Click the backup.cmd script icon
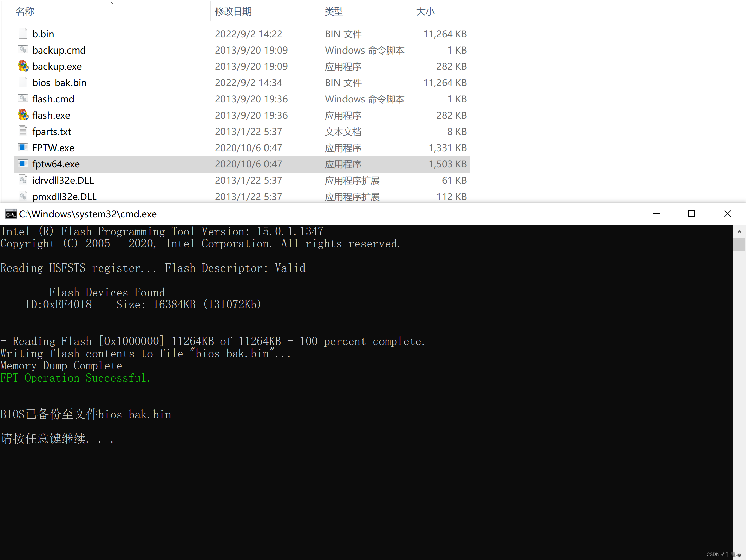The width and height of the screenshot is (746, 560). 23,50
